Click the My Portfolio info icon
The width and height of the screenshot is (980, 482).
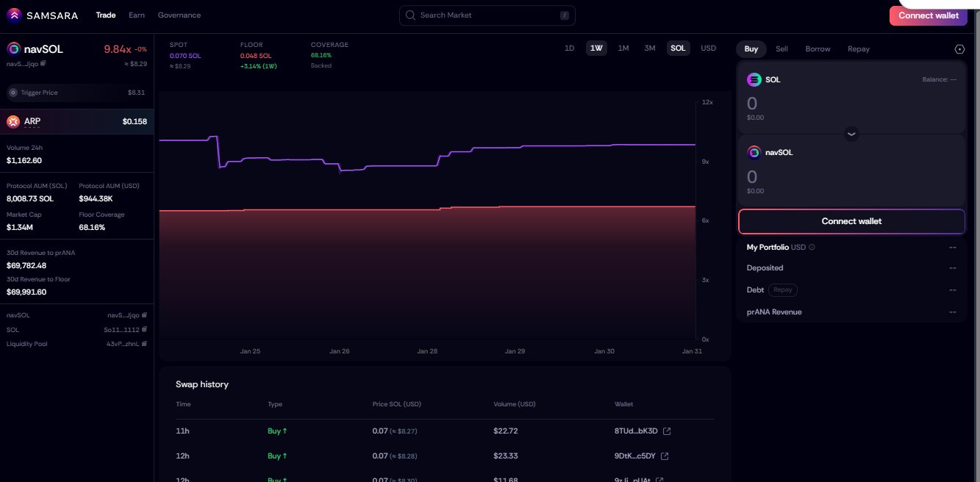click(812, 248)
